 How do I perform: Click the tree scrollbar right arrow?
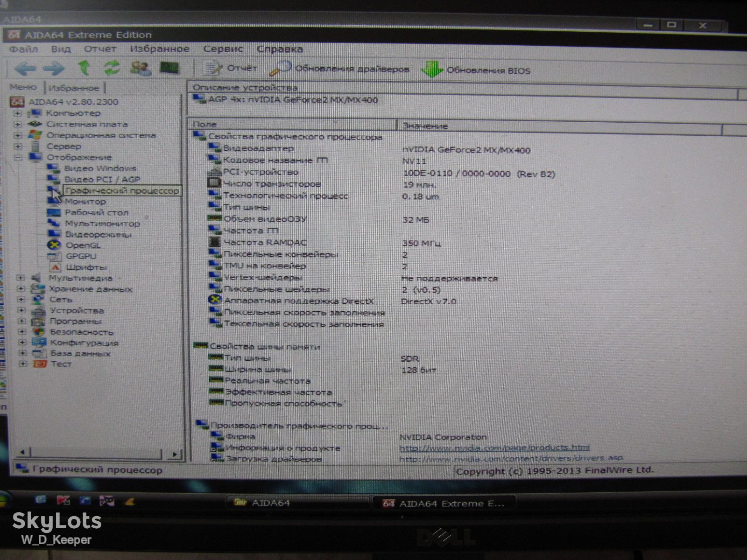175,454
